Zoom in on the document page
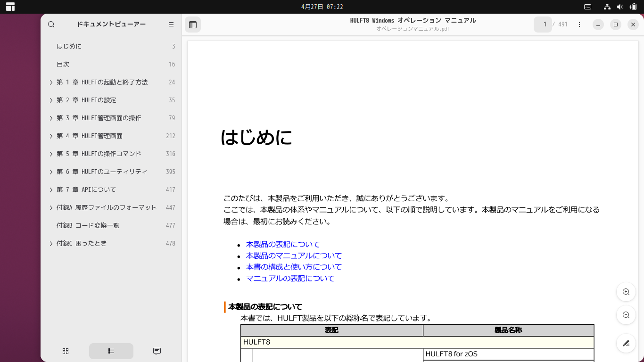The height and width of the screenshot is (362, 644). (x=626, y=291)
